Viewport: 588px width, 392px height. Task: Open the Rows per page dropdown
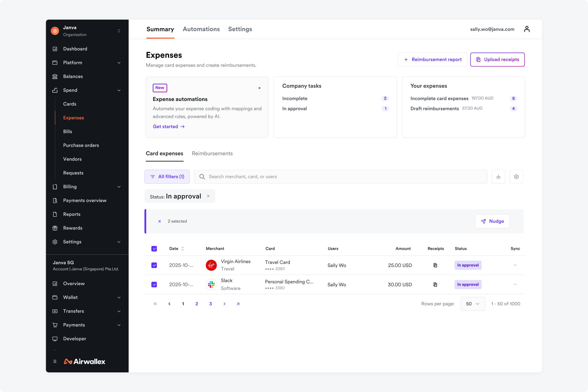point(473,304)
